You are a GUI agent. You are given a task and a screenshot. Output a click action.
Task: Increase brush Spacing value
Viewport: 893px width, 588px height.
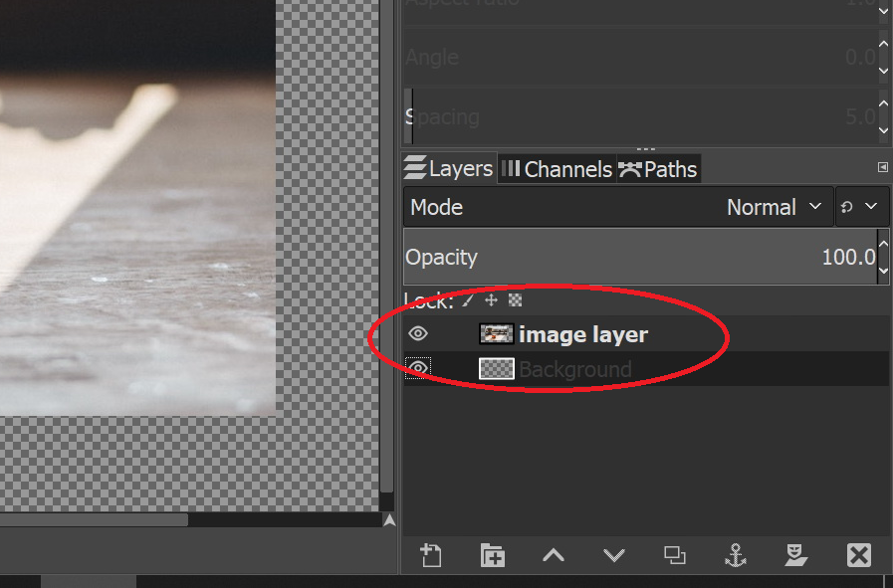[883, 103]
